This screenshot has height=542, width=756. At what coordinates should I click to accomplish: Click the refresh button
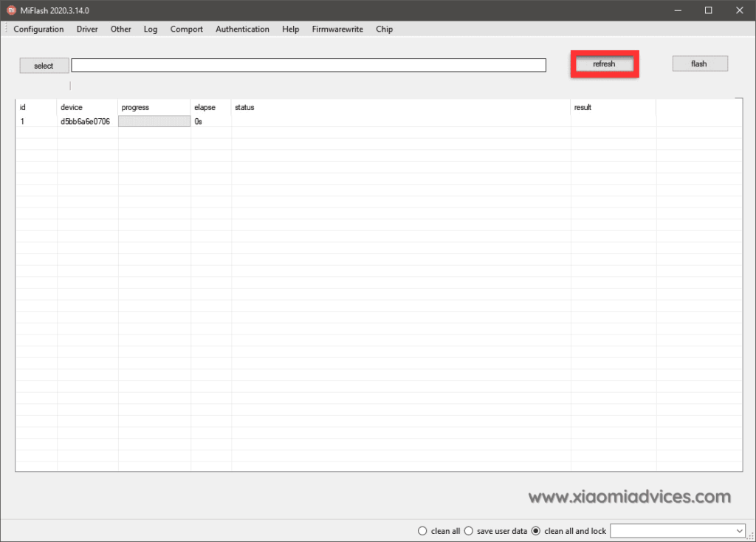pyautogui.click(x=604, y=64)
